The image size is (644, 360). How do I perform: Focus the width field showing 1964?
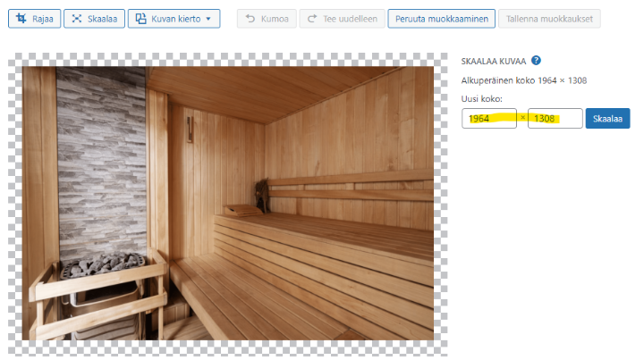[488, 119]
